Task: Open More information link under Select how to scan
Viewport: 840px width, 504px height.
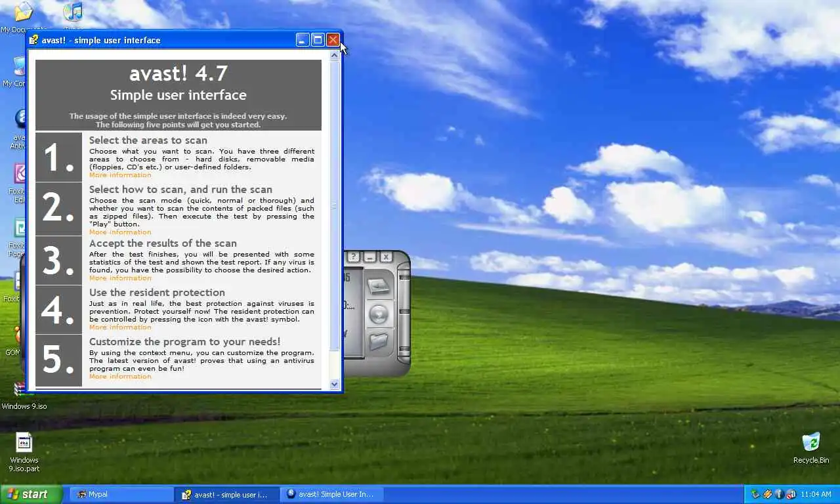Action: point(120,232)
